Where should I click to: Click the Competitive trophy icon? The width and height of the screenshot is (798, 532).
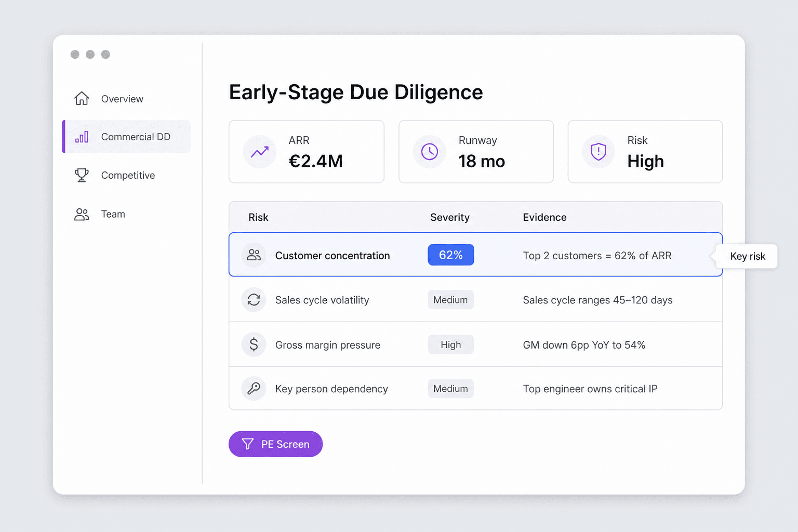click(82, 175)
